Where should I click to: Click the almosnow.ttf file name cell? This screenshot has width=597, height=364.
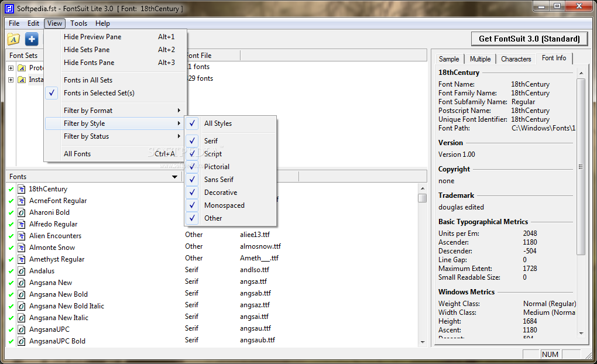260,246
